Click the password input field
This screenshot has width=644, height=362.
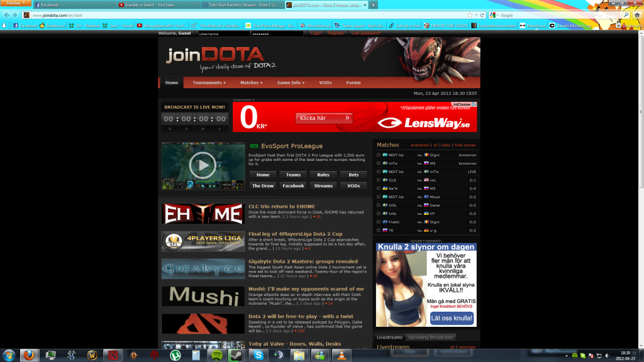[277, 34]
